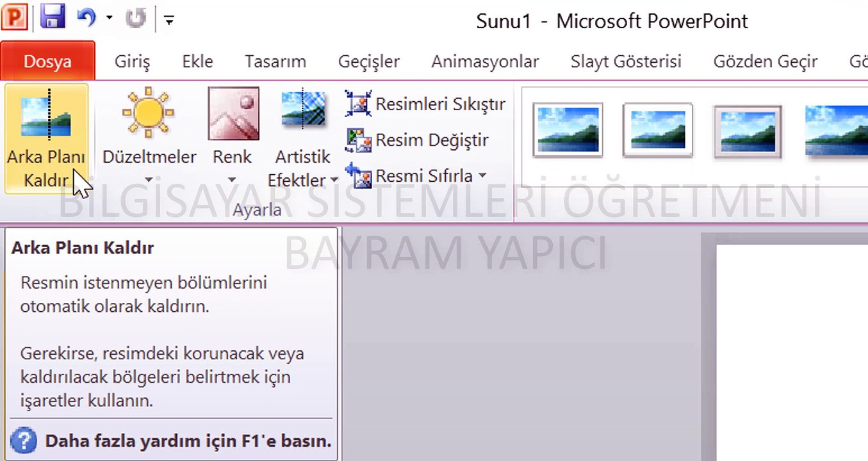The width and height of the screenshot is (868, 461).
Task: Apply the second picture style thumbnail
Action: tap(658, 131)
